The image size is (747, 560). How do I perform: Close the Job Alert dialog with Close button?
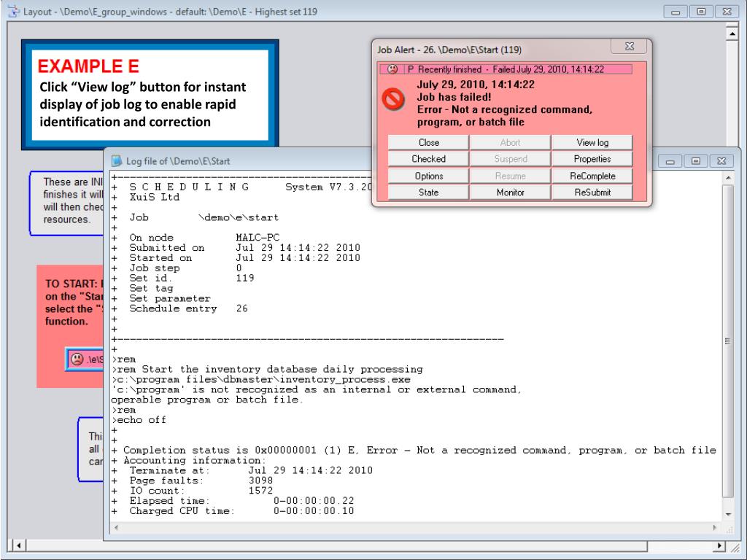coord(428,142)
